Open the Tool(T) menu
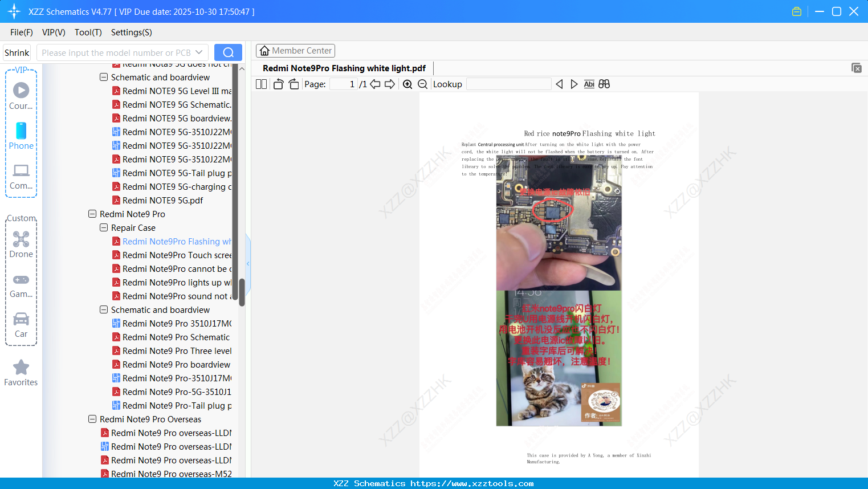Image resolution: width=868 pixels, height=489 pixels. (88, 32)
